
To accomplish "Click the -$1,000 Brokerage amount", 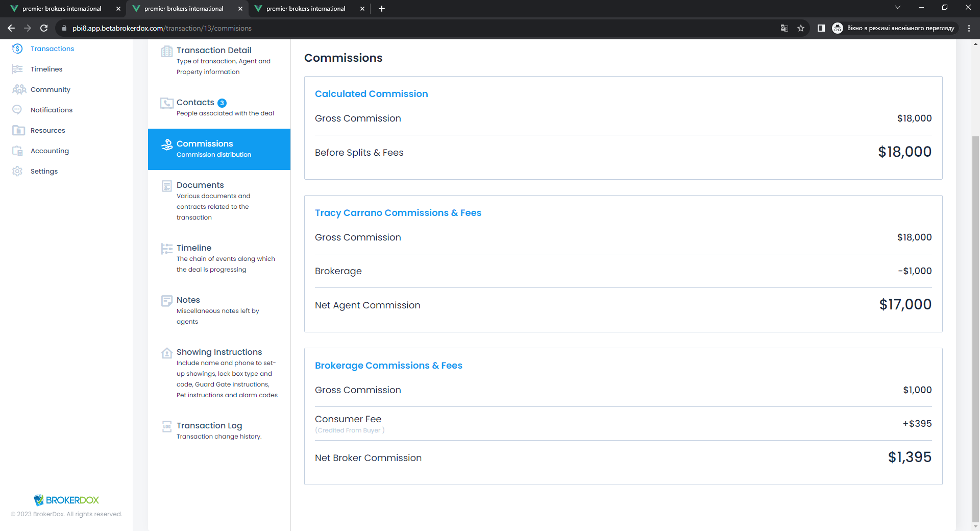I will (x=915, y=271).
